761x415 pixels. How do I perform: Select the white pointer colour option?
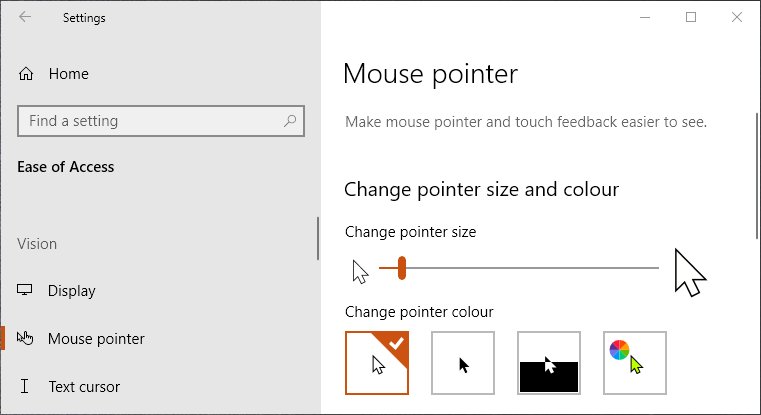(x=377, y=363)
